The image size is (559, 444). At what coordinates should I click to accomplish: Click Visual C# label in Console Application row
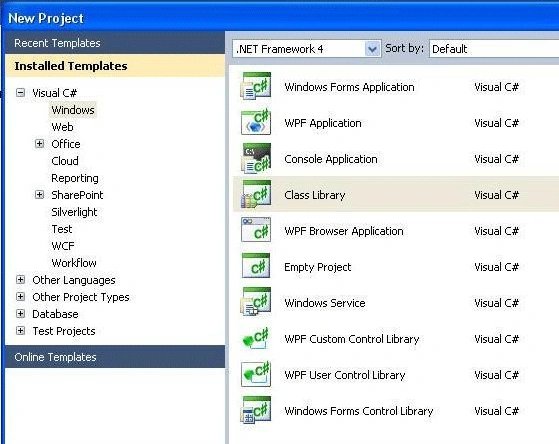point(496,159)
